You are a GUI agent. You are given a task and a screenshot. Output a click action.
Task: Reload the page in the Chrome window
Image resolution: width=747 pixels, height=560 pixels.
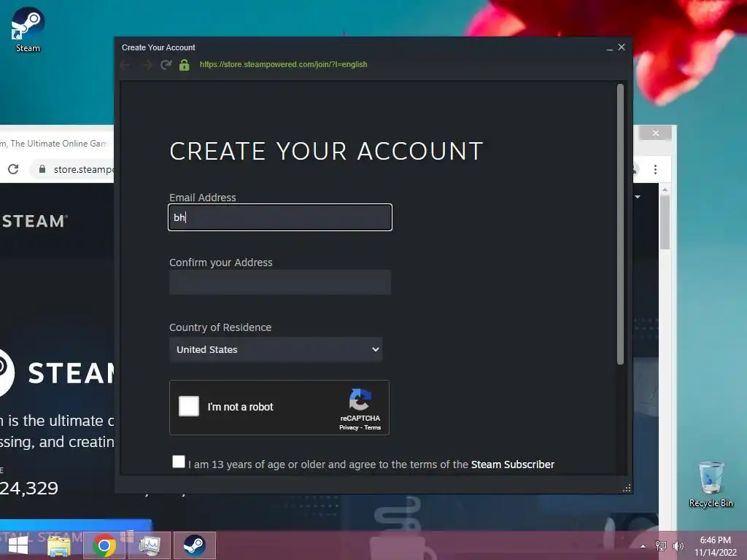click(x=13, y=169)
